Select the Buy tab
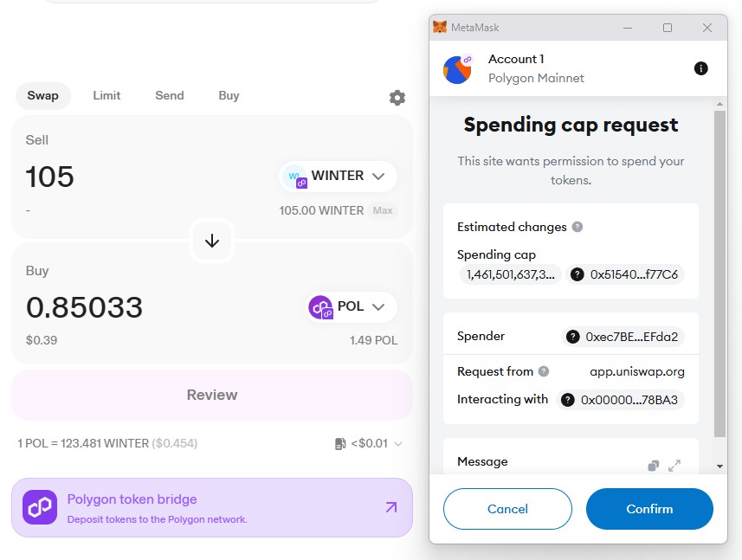 229,95
